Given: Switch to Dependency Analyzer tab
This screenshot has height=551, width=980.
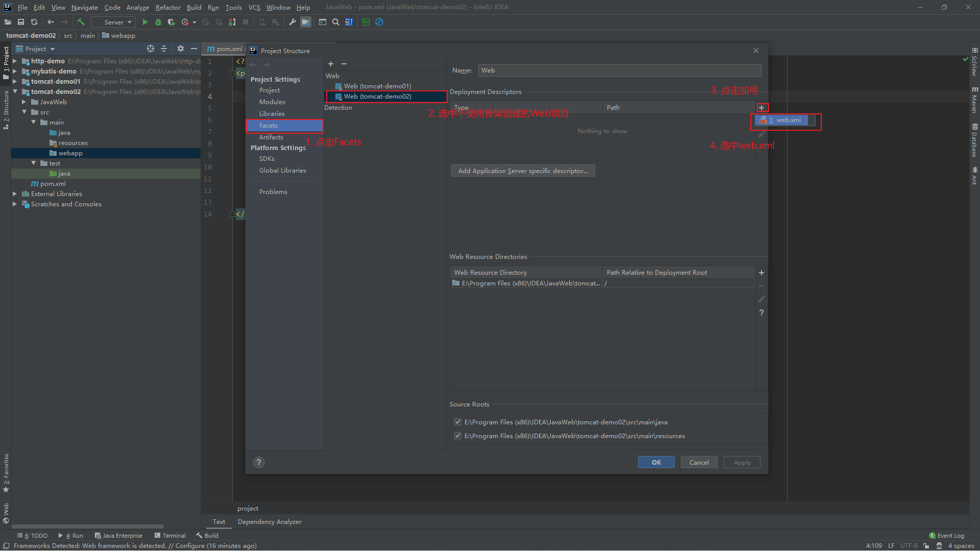Looking at the screenshot, I should click(x=269, y=522).
